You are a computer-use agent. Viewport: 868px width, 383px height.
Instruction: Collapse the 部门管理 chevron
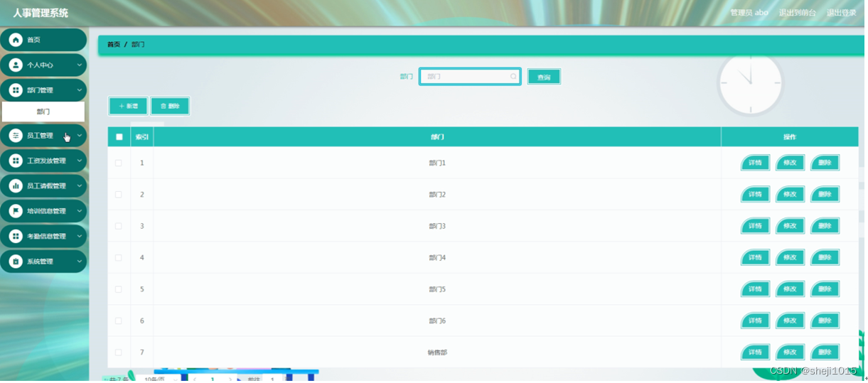[x=80, y=90]
